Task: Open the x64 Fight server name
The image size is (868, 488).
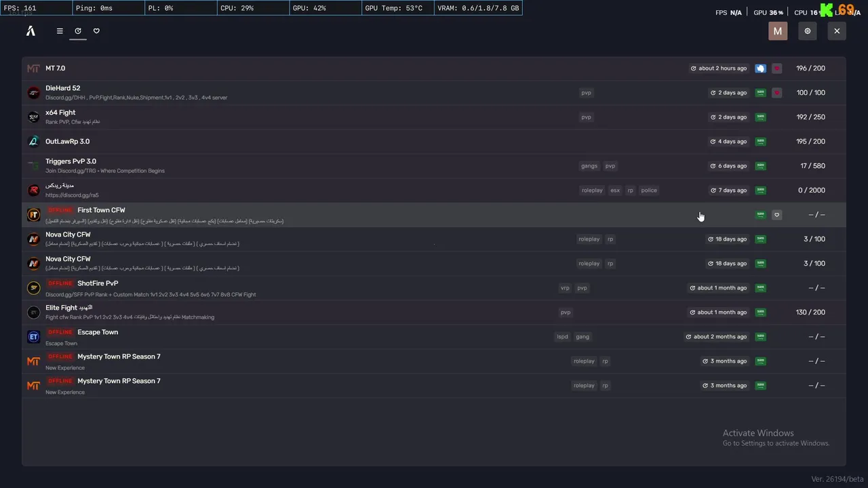Action: point(60,113)
